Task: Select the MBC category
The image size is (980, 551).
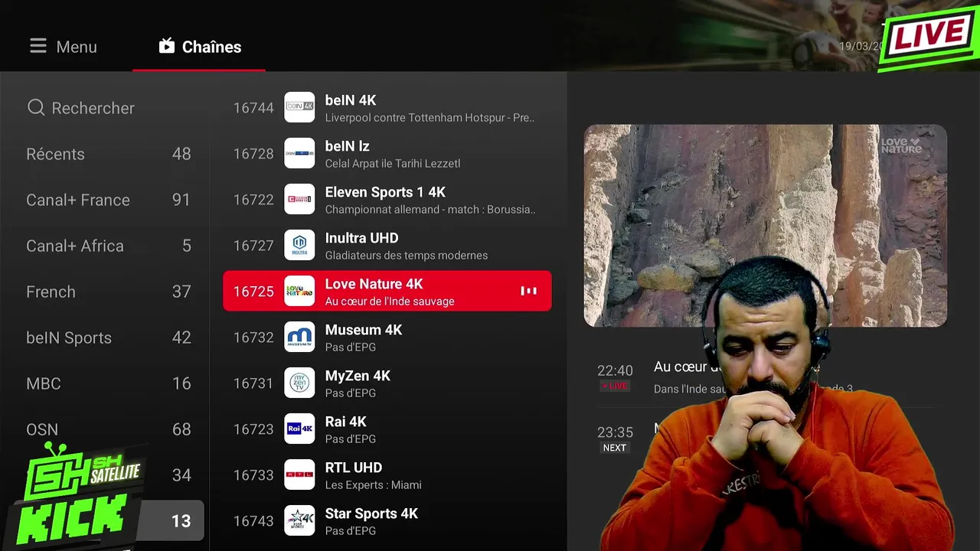Action: pyautogui.click(x=108, y=383)
